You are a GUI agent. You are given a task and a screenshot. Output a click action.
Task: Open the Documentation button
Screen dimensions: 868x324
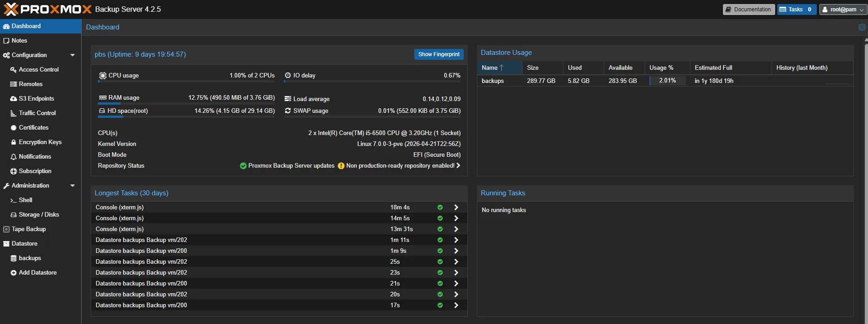[x=748, y=10]
